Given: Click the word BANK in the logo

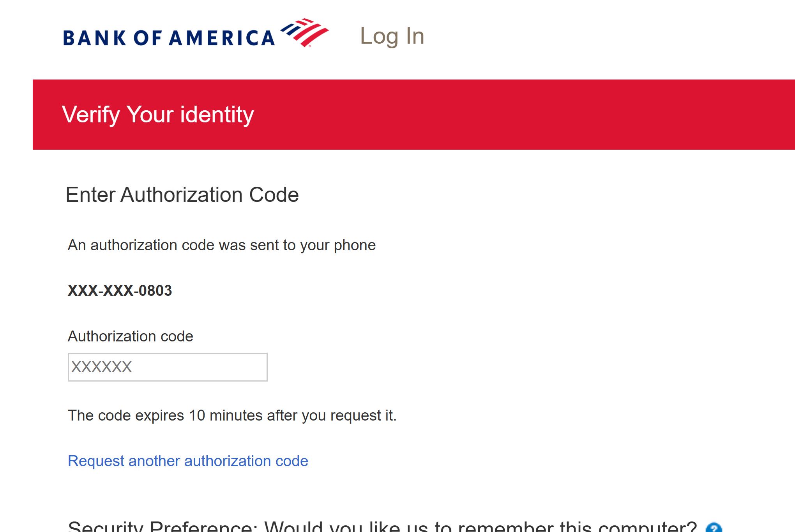Looking at the screenshot, I should click(x=94, y=38).
